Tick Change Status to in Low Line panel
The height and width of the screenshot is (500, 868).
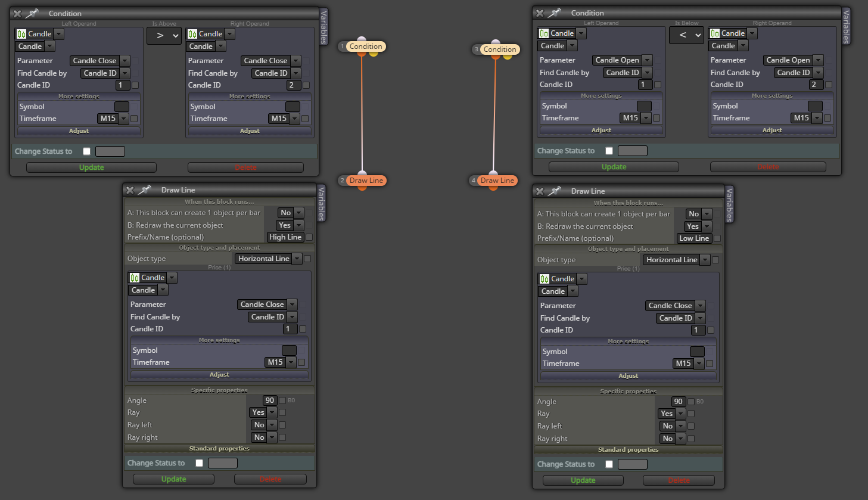(x=609, y=464)
